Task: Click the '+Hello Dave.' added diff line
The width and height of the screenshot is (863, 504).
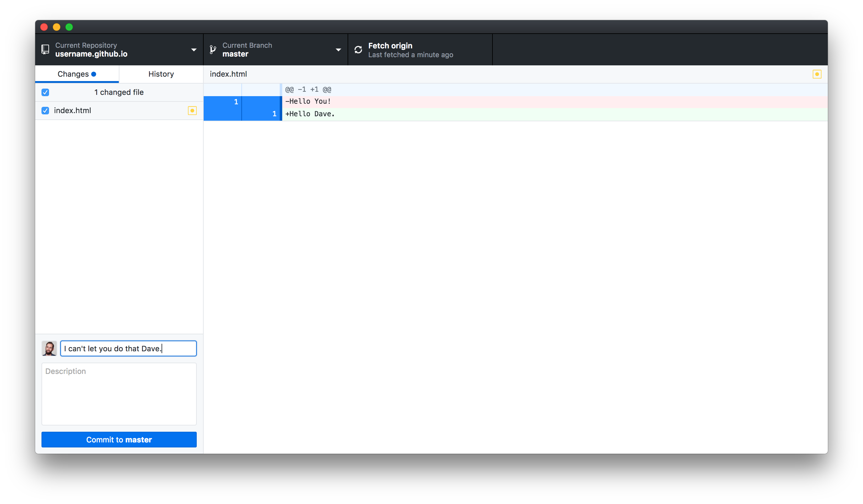Action: [555, 114]
